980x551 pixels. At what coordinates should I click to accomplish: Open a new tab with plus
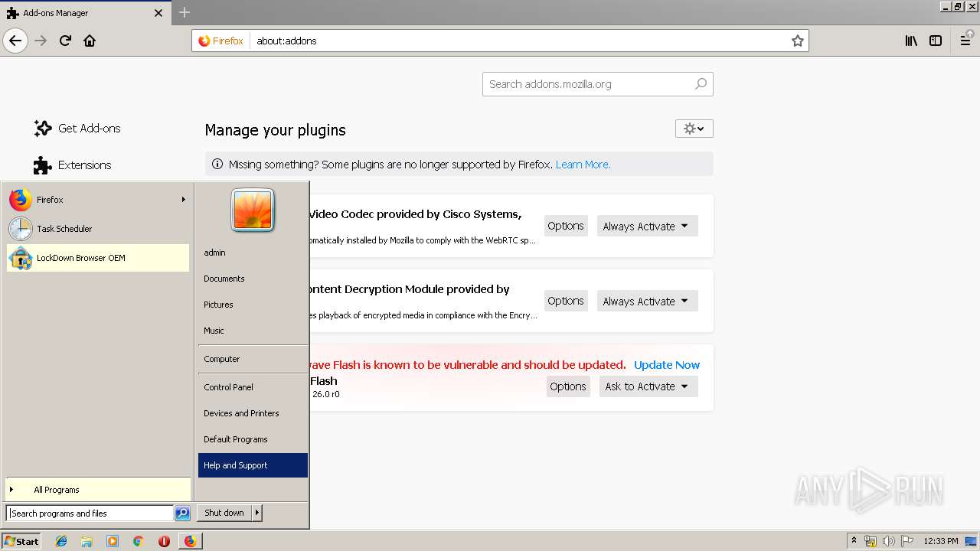coord(185,12)
